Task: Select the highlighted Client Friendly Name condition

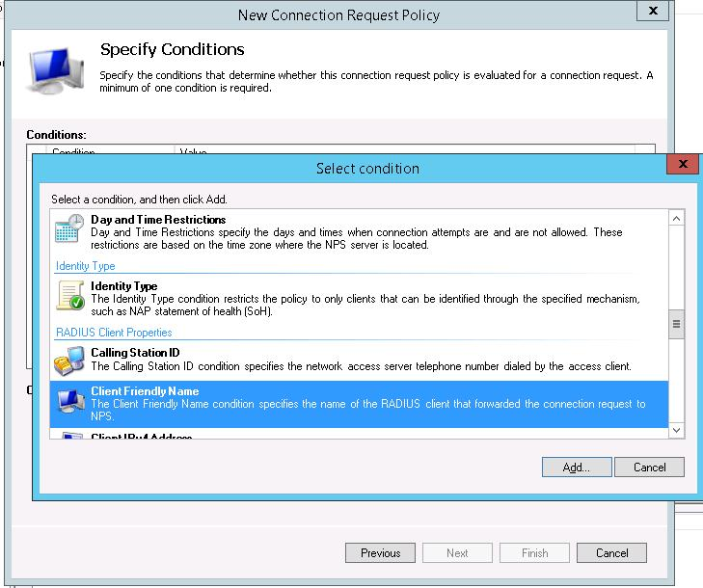Action: tap(145, 391)
